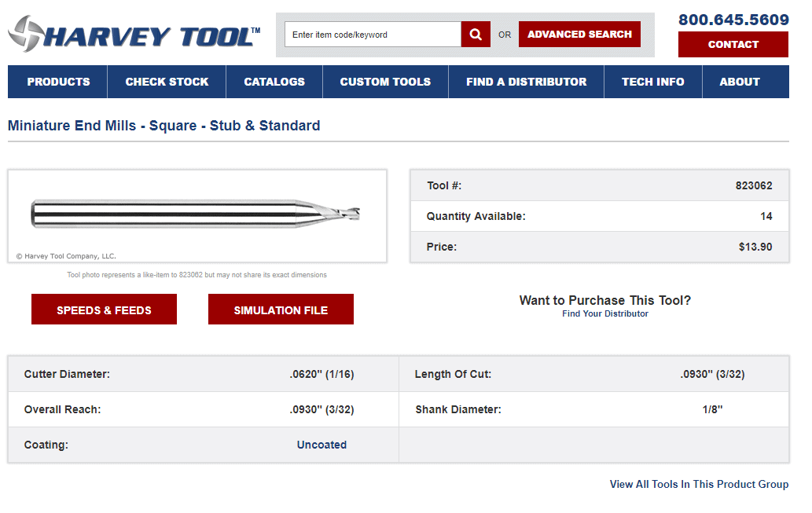Click the Tool # label
This screenshot has width=812, height=513.
pyautogui.click(x=444, y=186)
